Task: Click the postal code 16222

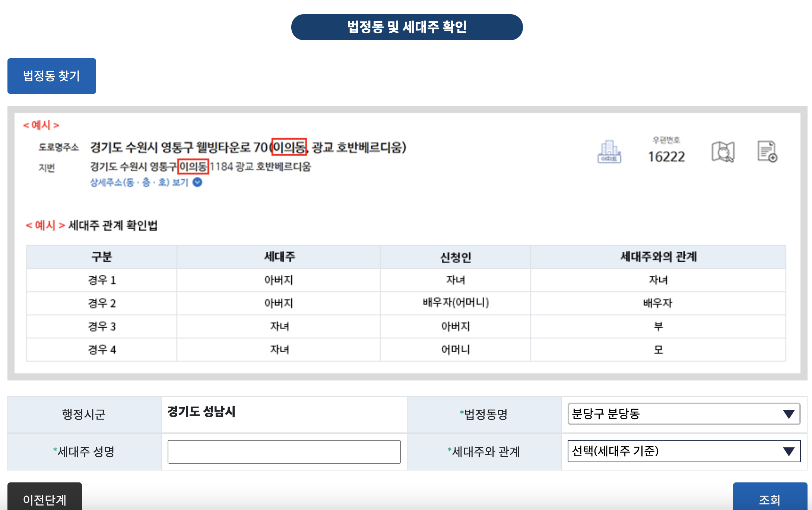Action: [666, 157]
